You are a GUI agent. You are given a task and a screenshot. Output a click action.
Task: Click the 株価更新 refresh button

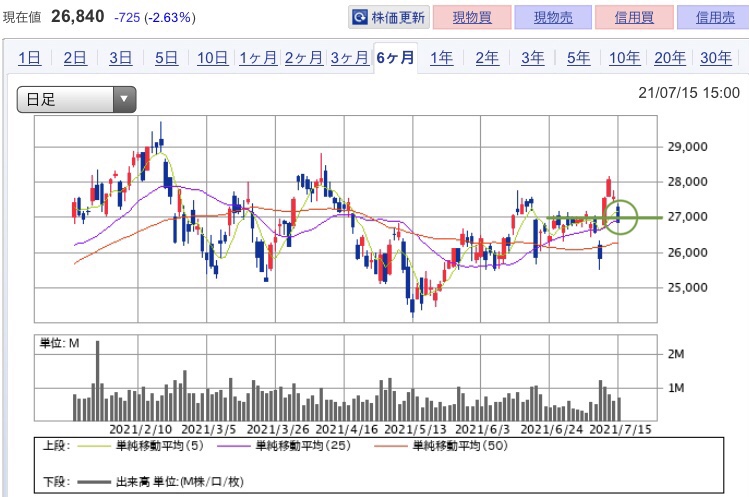point(389,17)
